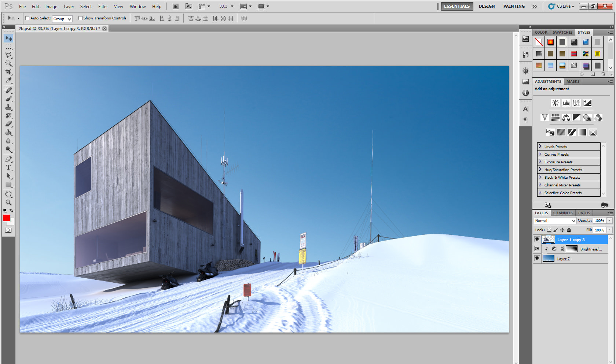Select the Spot Healing Brush tool
Screen dimensions: 616x364
(x=8, y=90)
